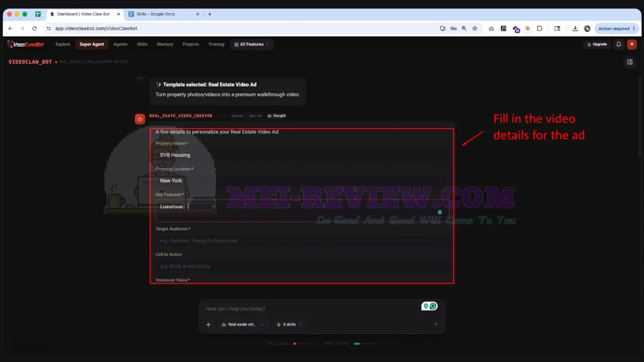644x362 pixels.
Task: Expand the All Features dropdown
Action: (252, 45)
